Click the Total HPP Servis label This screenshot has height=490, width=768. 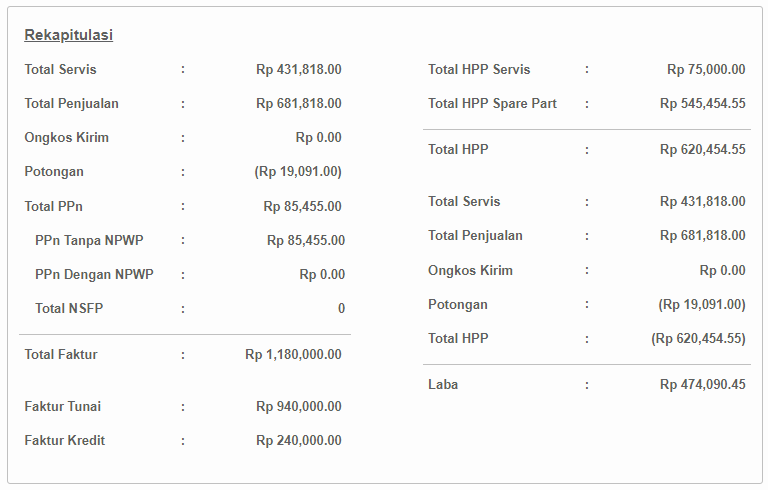[479, 69]
